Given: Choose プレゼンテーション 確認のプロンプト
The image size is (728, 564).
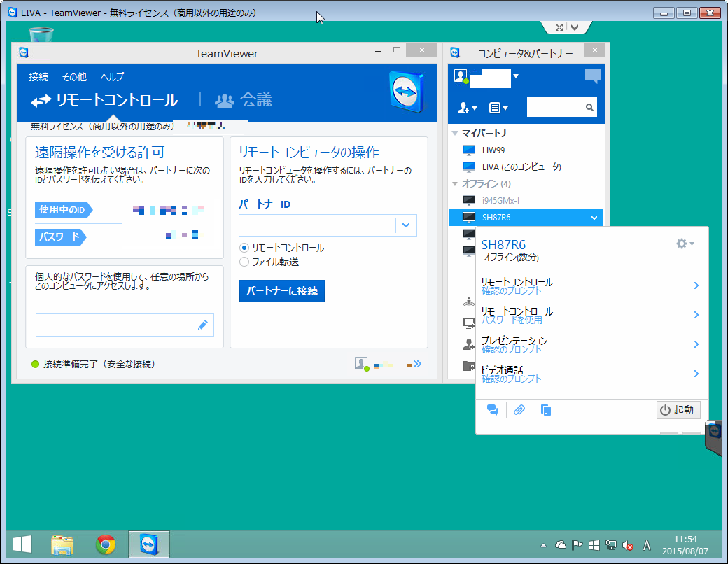Looking at the screenshot, I should [x=590, y=344].
